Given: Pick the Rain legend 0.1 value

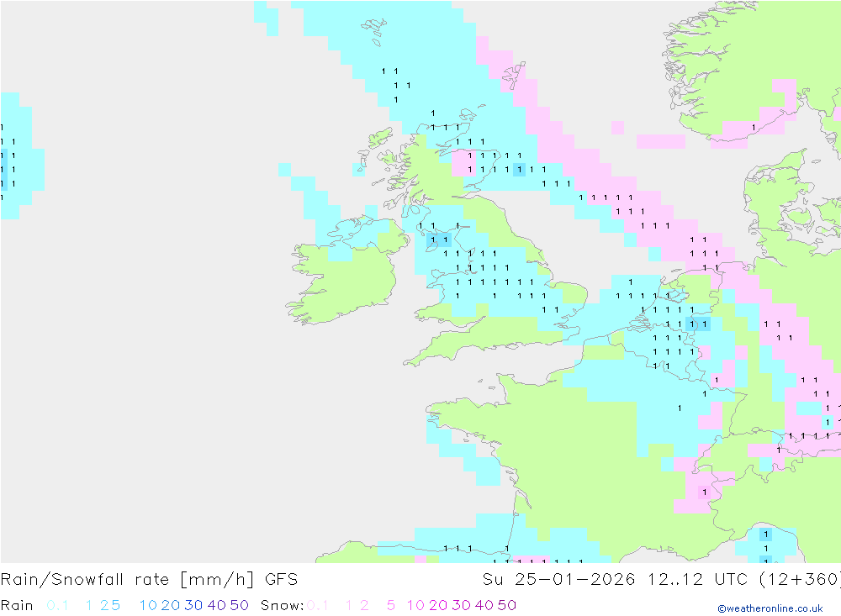Looking at the screenshot, I should point(57,605).
